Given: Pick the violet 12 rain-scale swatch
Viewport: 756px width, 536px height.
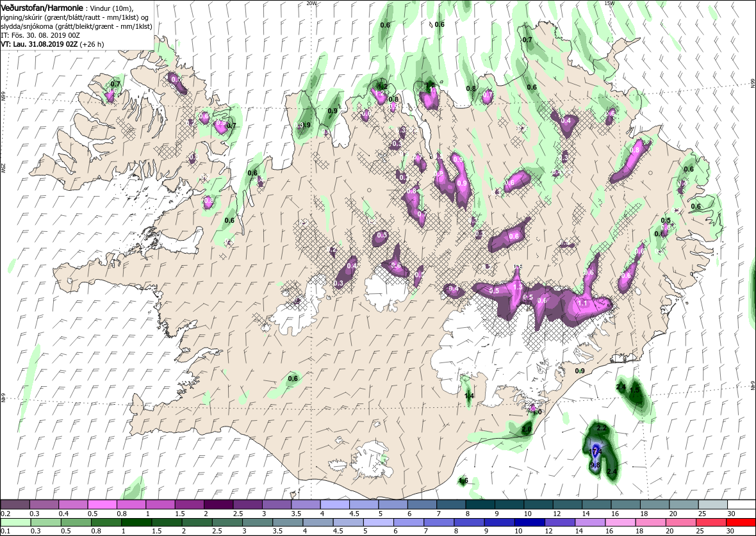Looking at the screenshot, I should (x=560, y=523).
